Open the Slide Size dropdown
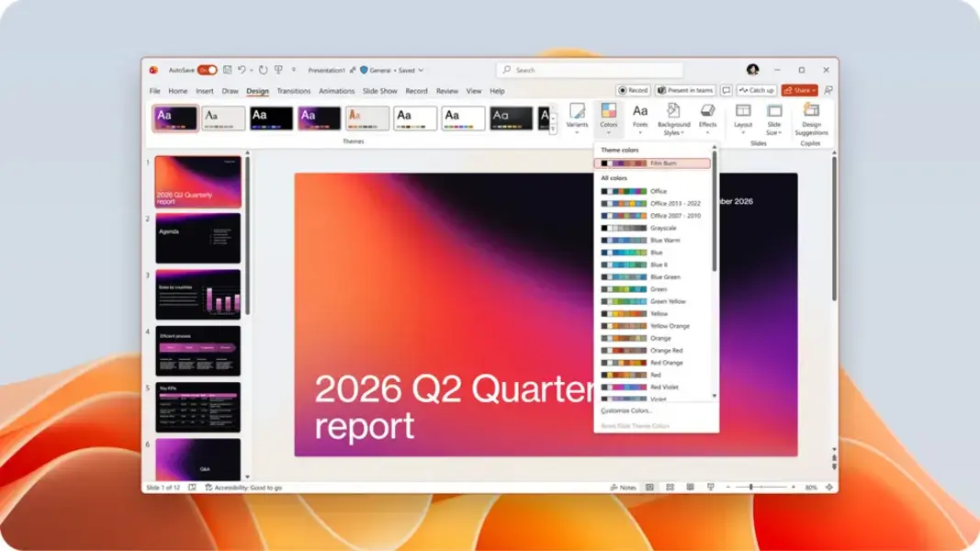This screenshot has height=551, width=980. (x=773, y=118)
